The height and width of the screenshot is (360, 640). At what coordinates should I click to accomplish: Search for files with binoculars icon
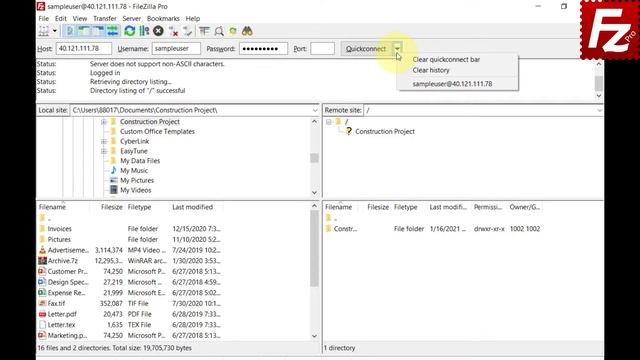pos(247,31)
